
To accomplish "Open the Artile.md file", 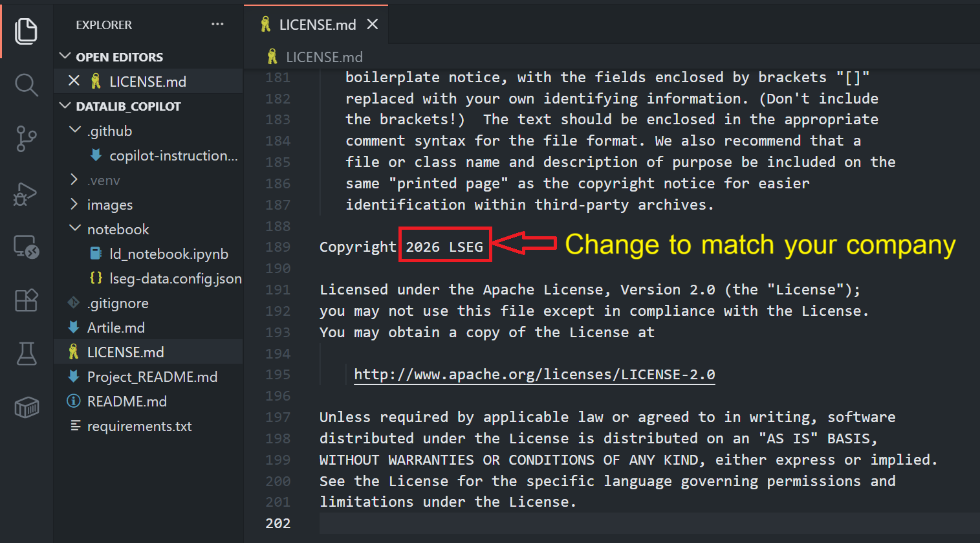I will click(148, 327).
